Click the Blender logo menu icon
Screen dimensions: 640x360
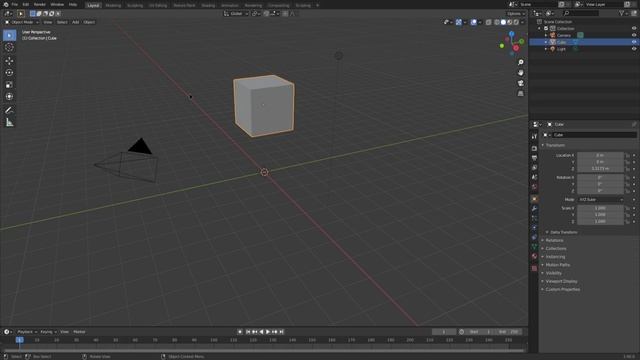click(x=5, y=4)
